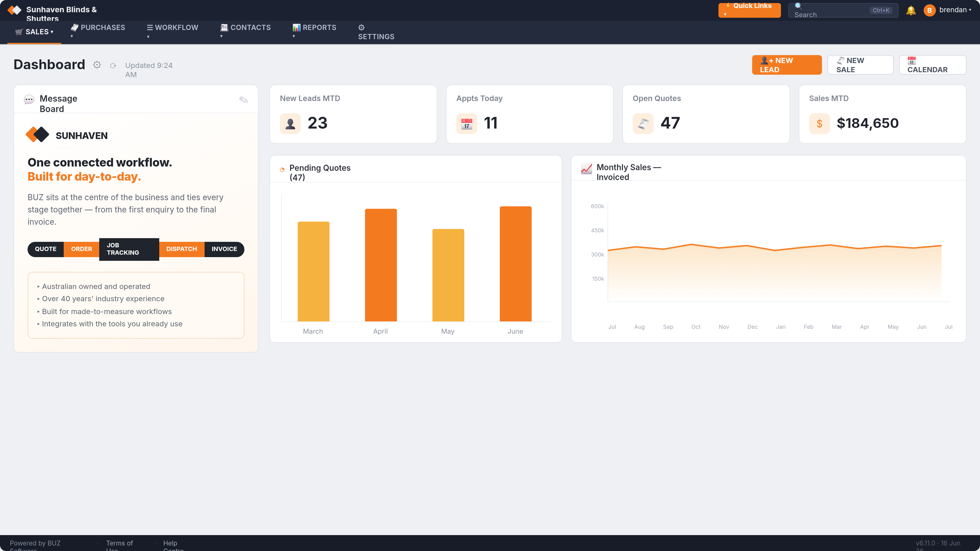Click the search magnifier icon

(x=798, y=6)
